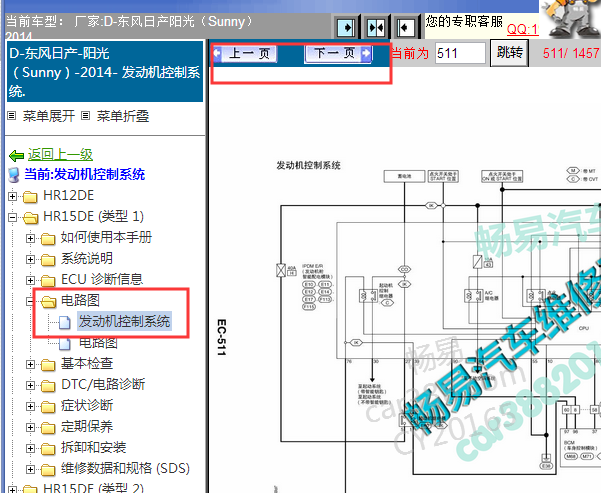Click the 系统说明 folder icon
The height and width of the screenshot is (493, 601).
[48, 260]
